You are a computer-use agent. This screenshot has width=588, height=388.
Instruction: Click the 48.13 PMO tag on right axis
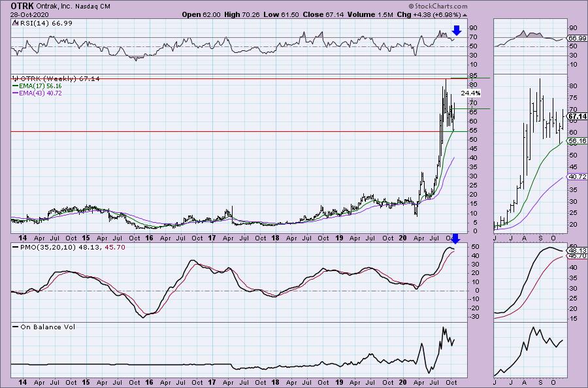[x=577, y=251]
